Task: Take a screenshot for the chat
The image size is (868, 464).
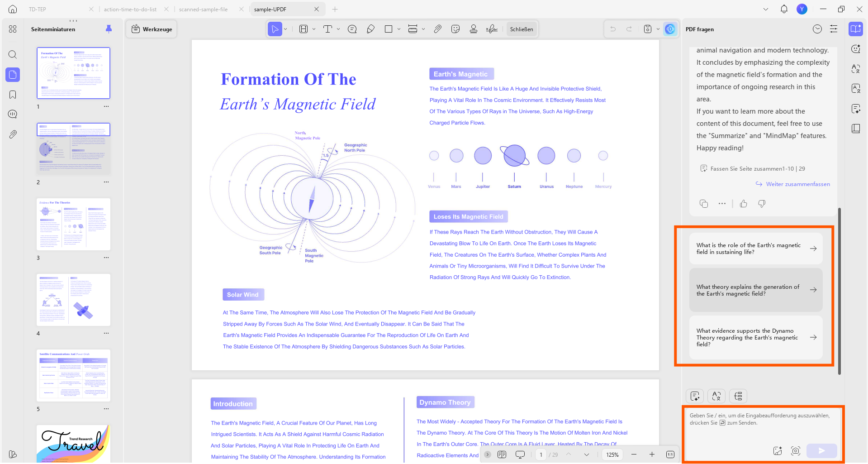Action: (x=796, y=451)
